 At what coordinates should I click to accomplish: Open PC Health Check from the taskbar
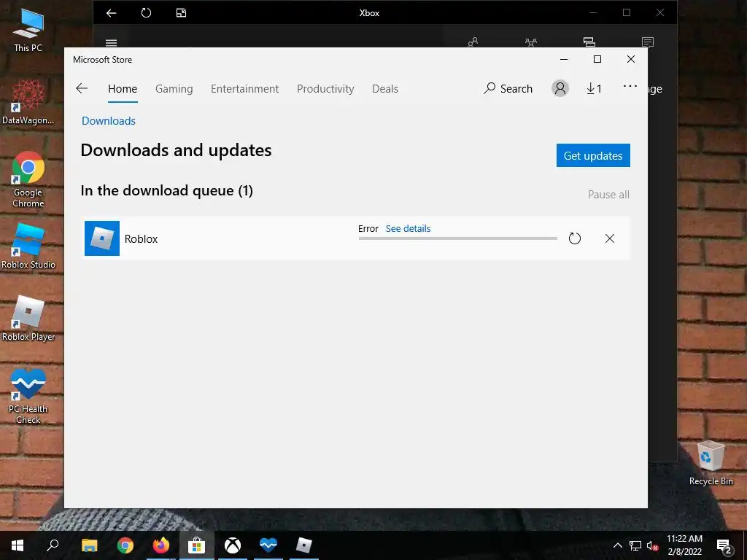(268, 545)
